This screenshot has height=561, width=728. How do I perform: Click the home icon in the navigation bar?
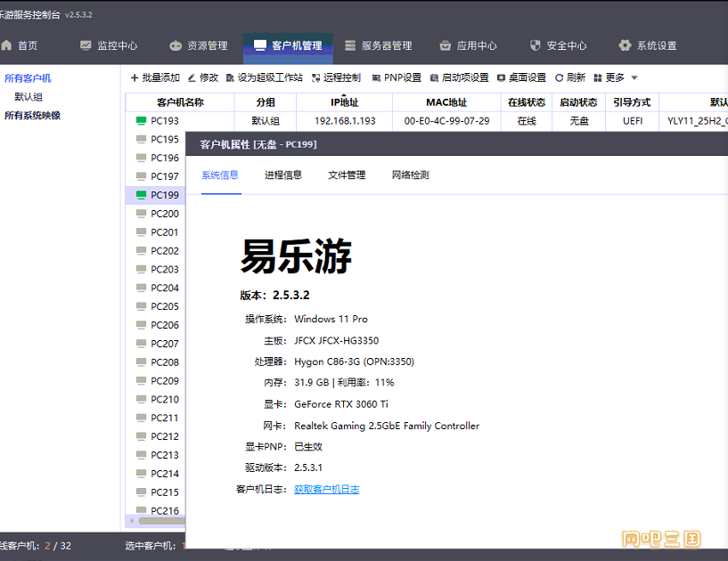[6, 45]
